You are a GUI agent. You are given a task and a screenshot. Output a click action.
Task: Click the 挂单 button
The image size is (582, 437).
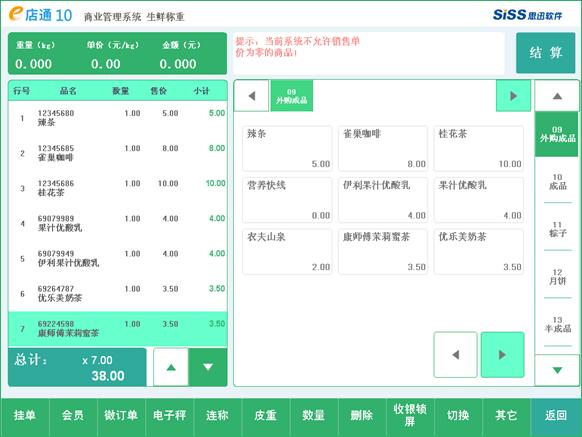click(x=25, y=415)
